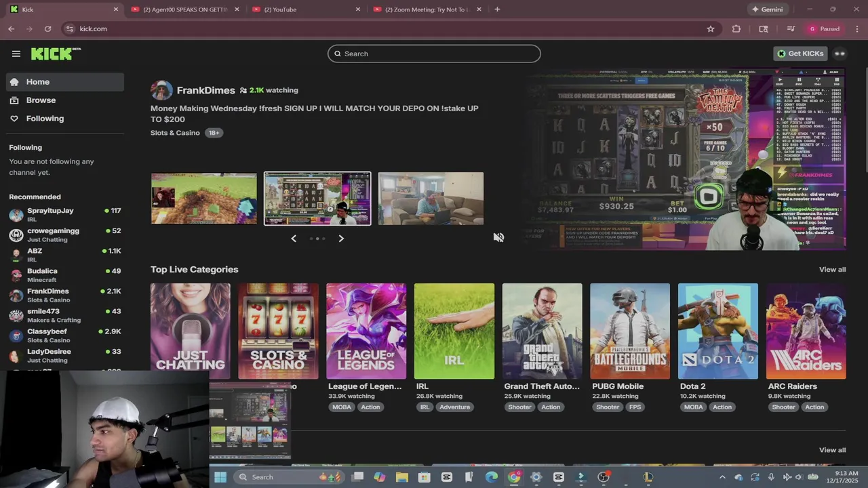Open ABZ recommended channel
The height and width of the screenshot is (488, 868).
(65, 255)
